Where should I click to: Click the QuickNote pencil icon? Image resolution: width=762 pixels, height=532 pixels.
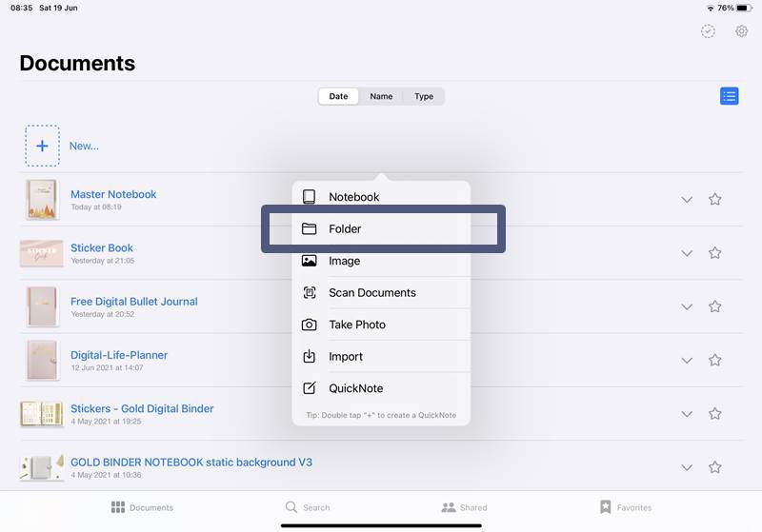pos(309,388)
